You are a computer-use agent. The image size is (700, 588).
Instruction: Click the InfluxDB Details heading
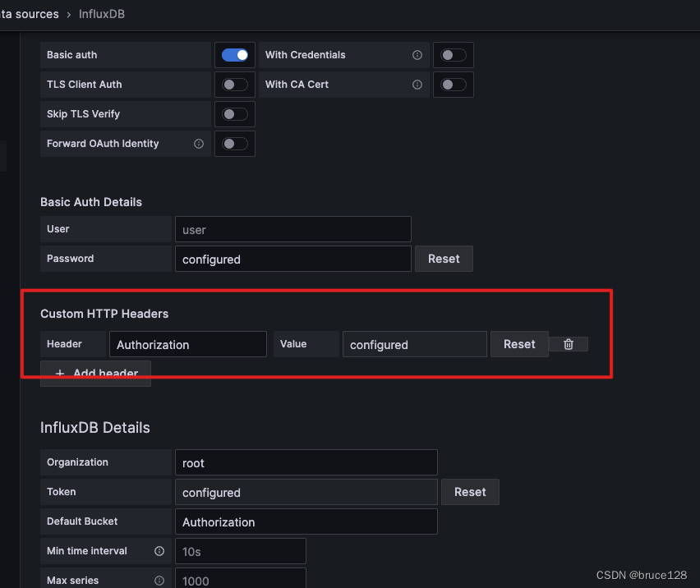95,427
